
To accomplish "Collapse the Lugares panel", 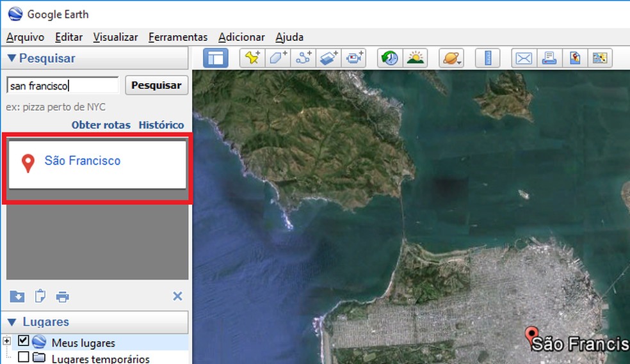I will click(x=12, y=322).
